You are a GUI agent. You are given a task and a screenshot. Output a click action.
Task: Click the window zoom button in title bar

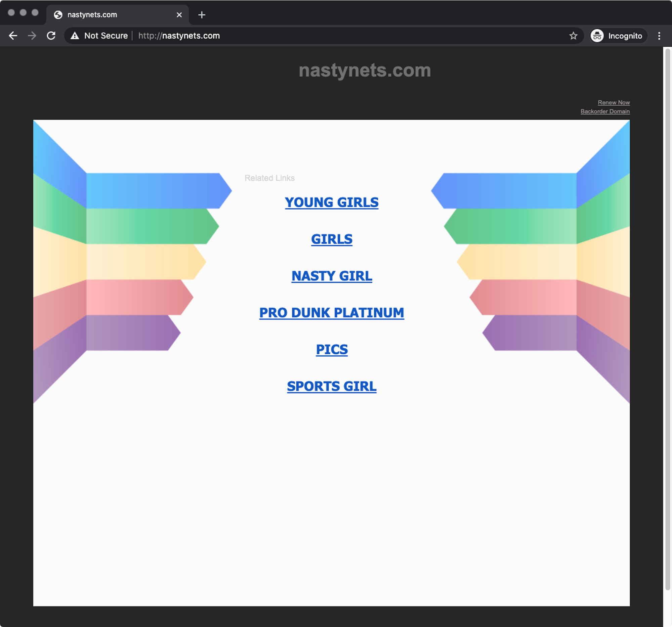click(35, 12)
